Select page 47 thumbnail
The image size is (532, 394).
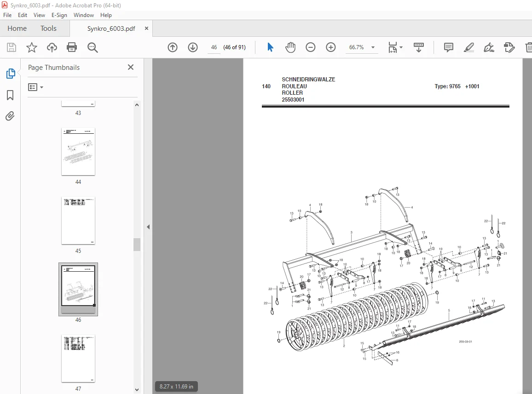tap(78, 359)
